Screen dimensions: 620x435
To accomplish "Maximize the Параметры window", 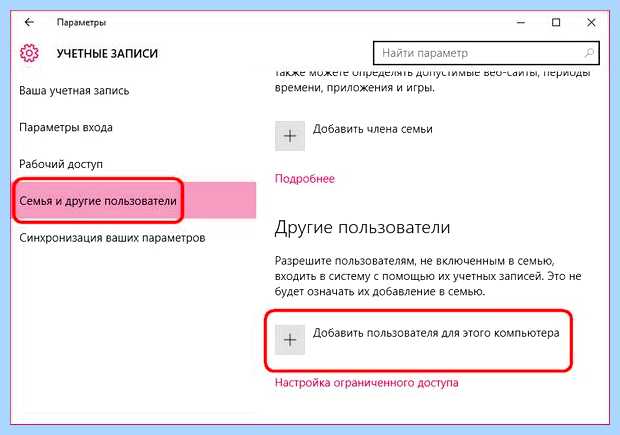I will pos(556,23).
